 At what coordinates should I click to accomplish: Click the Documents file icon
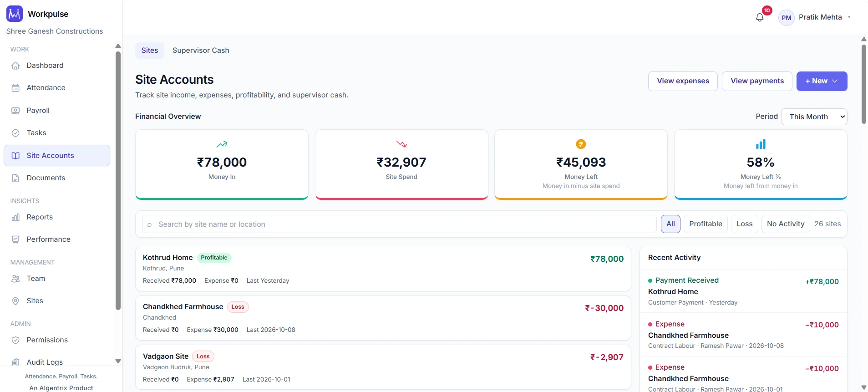pyautogui.click(x=15, y=178)
